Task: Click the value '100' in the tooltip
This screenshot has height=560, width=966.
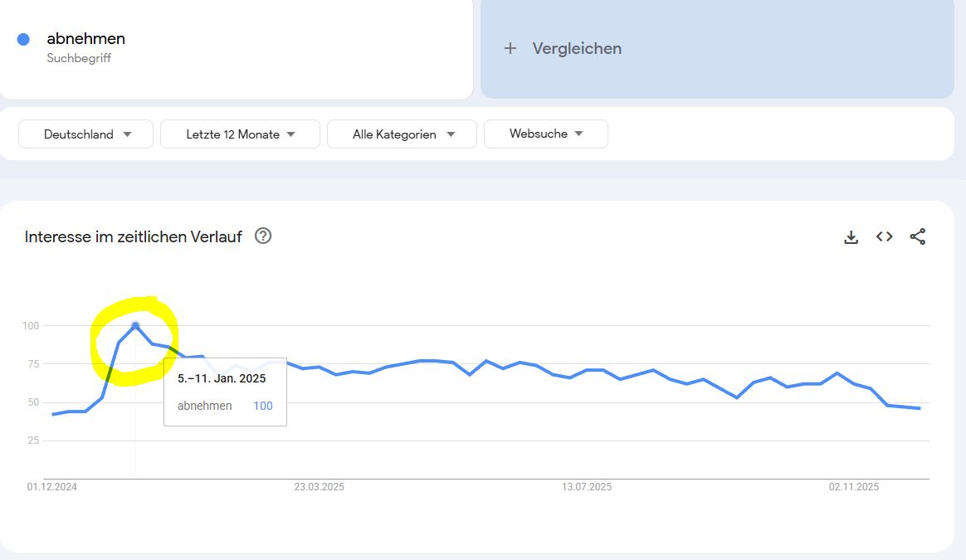Action: click(x=263, y=406)
